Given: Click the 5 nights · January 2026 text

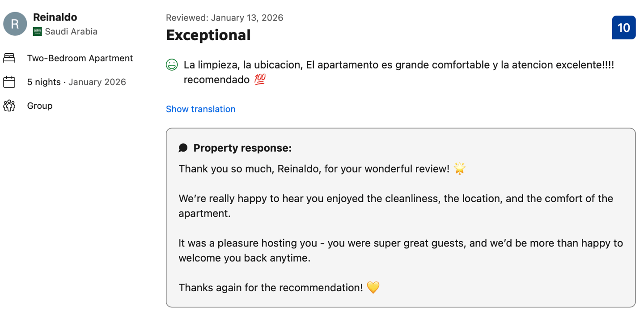Looking at the screenshot, I should [x=76, y=82].
